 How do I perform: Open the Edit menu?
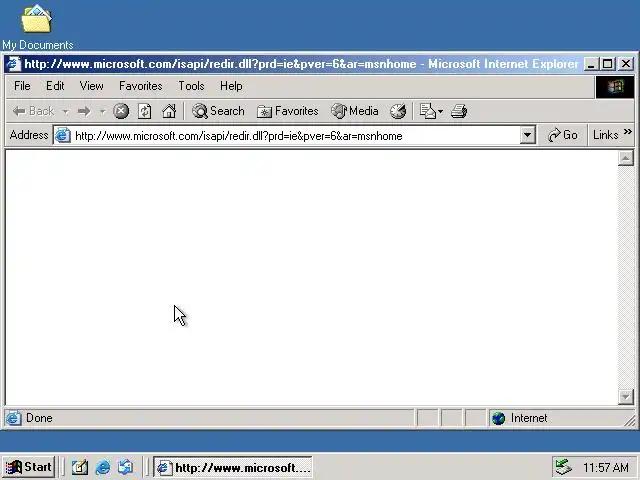pos(55,86)
